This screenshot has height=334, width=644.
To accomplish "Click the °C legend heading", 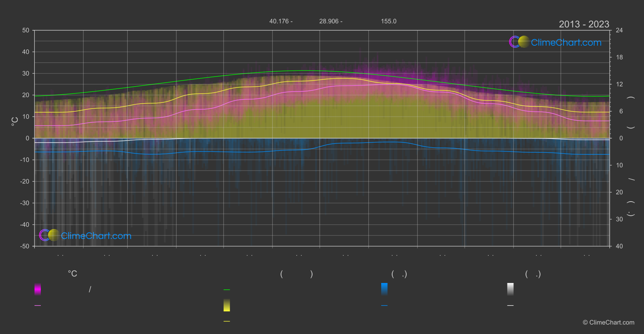I will tap(72, 274).
